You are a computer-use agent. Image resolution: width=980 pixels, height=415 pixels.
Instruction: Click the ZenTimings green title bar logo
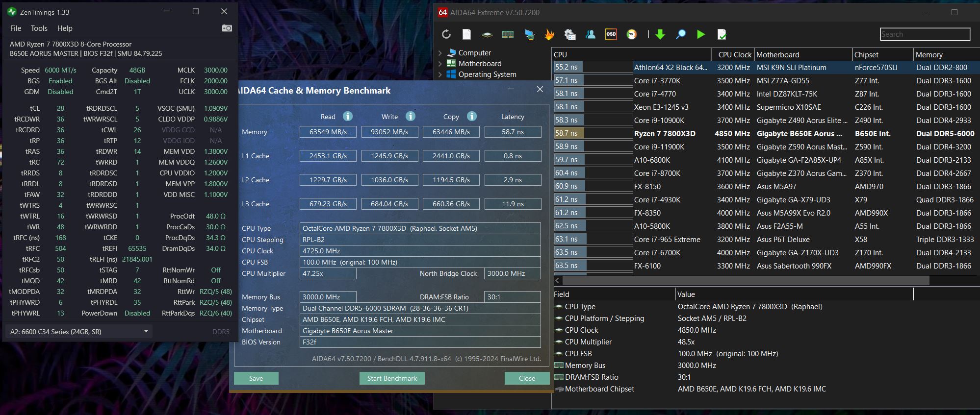pyautogui.click(x=12, y=12)
